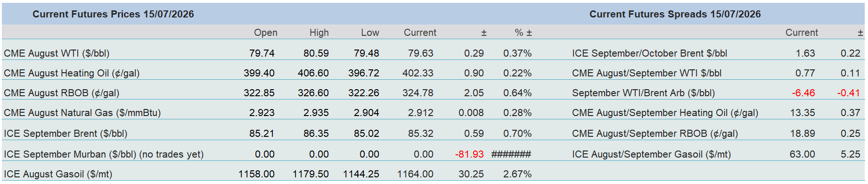The image size is (868, 184).
Task: Select ICE September Brent current price 85.32
Action: [x=420, y=134]
